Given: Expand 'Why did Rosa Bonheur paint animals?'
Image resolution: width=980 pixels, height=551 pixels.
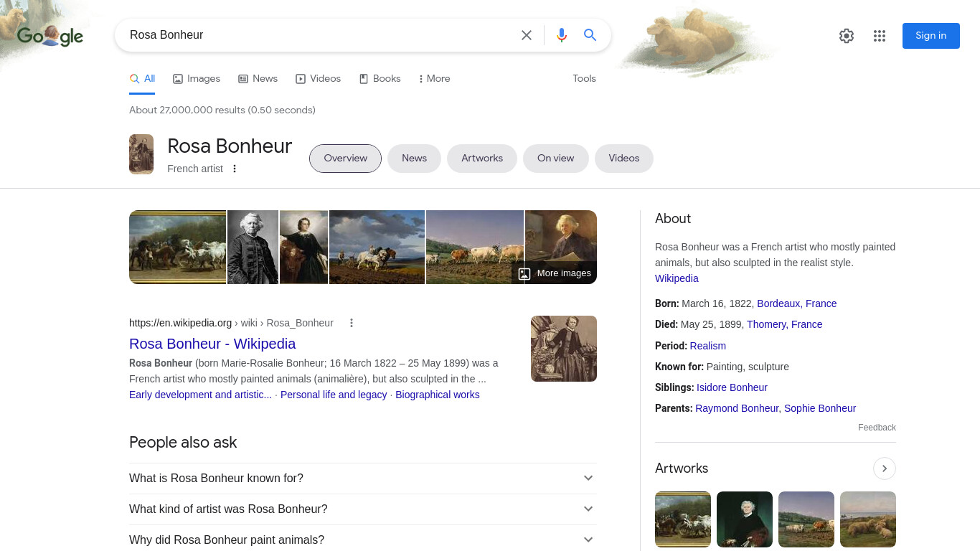Looking at the screenshot, I should click(x=363, y=540).
